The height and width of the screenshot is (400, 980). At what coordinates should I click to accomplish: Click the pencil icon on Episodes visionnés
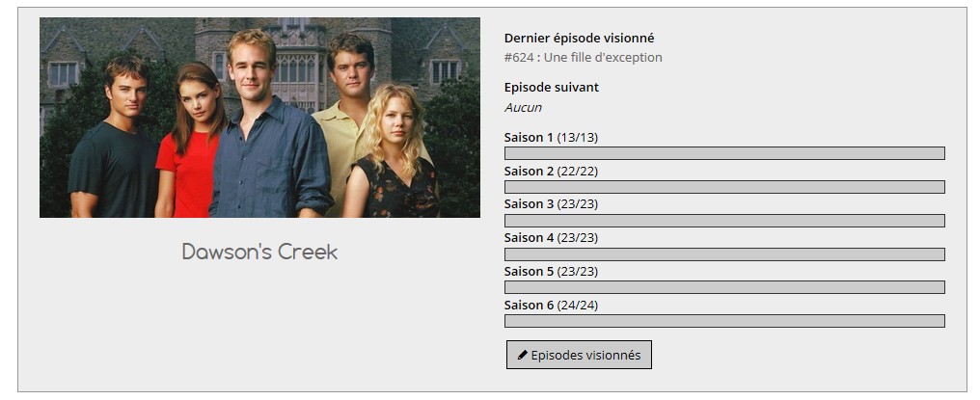click(523, 355)
